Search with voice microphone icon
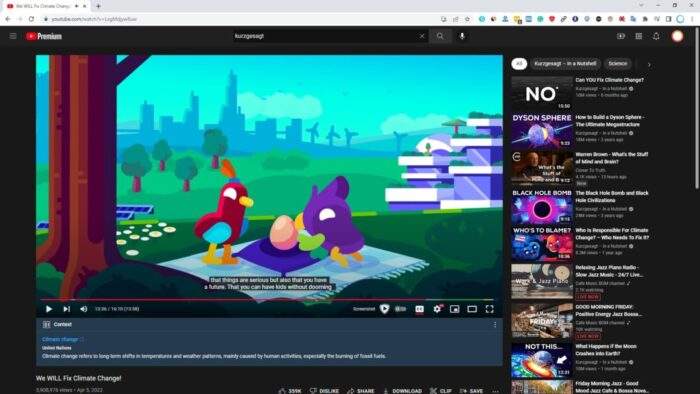 tap(462, 36)
